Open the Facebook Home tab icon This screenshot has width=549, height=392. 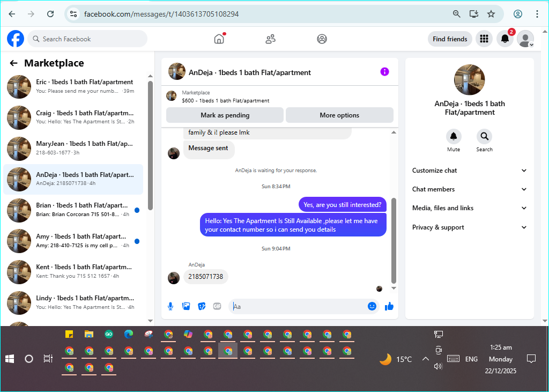pos(219,39)
